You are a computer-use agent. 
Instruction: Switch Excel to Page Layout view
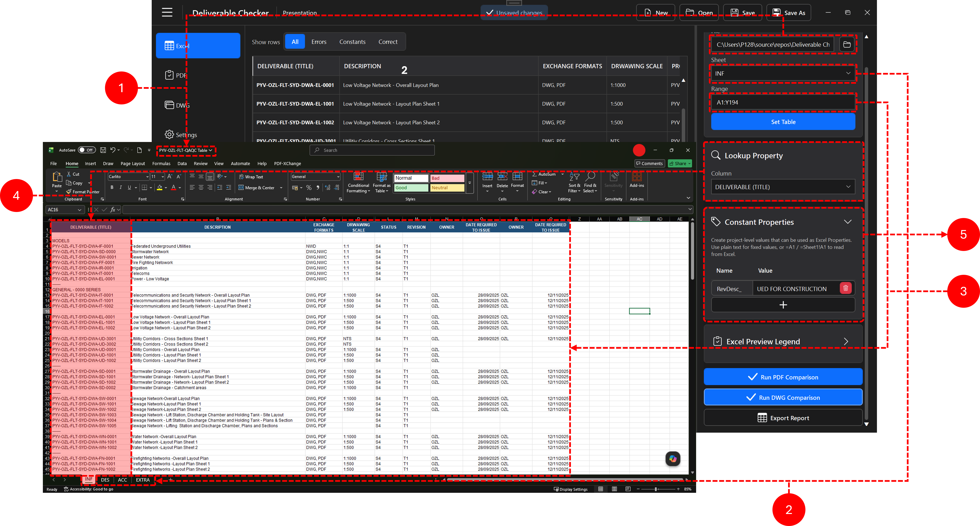click(614, 489)
